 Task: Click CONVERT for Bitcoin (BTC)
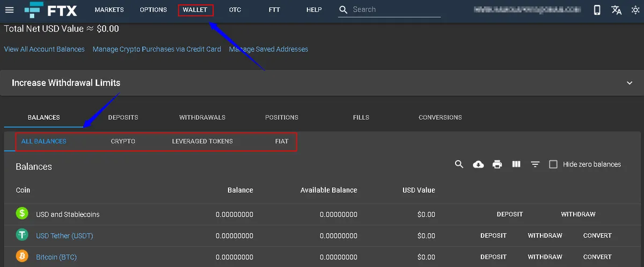597,257
